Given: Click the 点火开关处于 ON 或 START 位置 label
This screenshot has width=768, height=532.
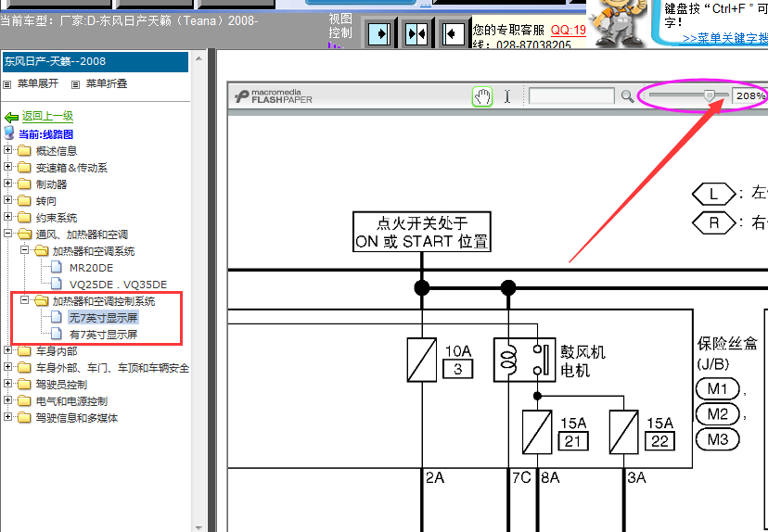Looking at the screenshot, I should (422, 232).
